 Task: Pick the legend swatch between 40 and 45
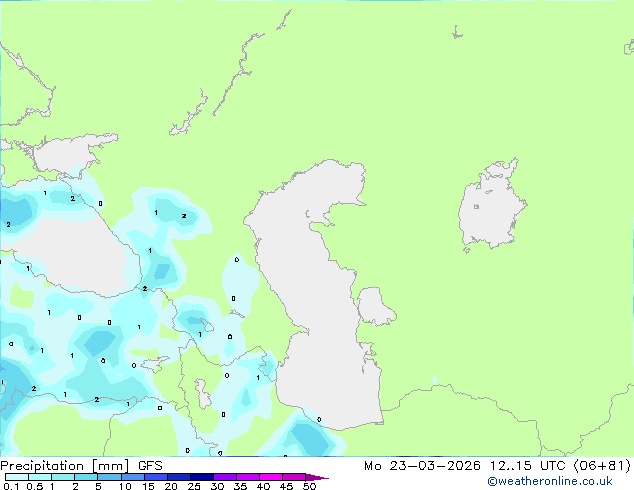(x=271, y=477)
